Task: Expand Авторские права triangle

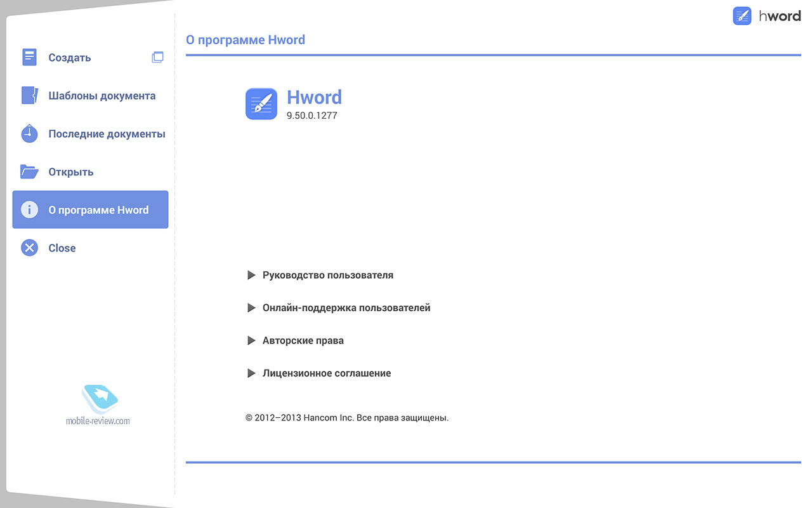Action: (251, 340)
